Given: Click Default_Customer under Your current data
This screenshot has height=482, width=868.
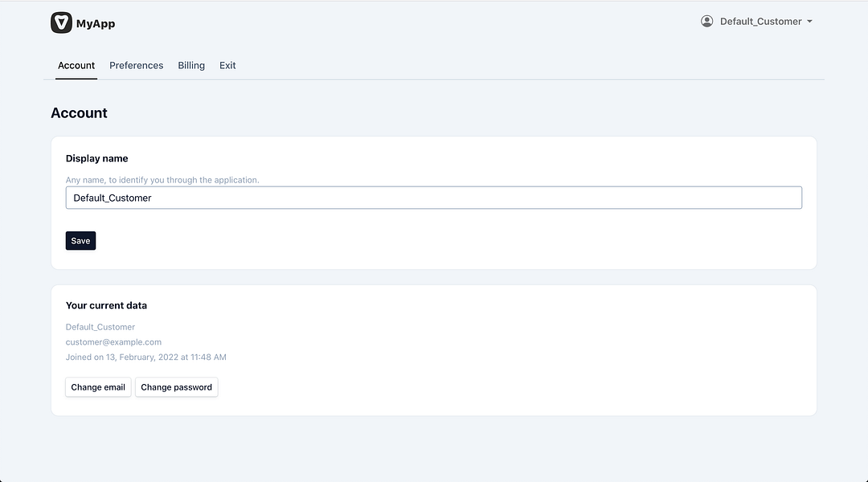Looking at the screenshot, I should (100, 327).
